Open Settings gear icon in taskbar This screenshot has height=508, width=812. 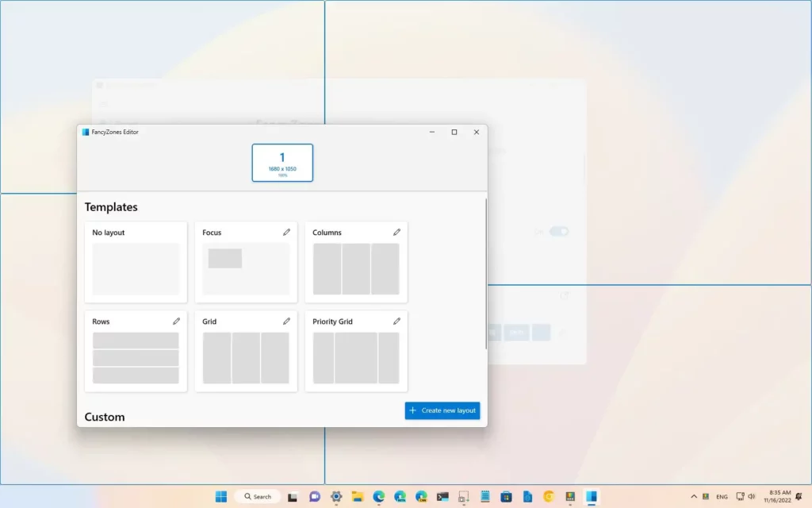(336, 497)
